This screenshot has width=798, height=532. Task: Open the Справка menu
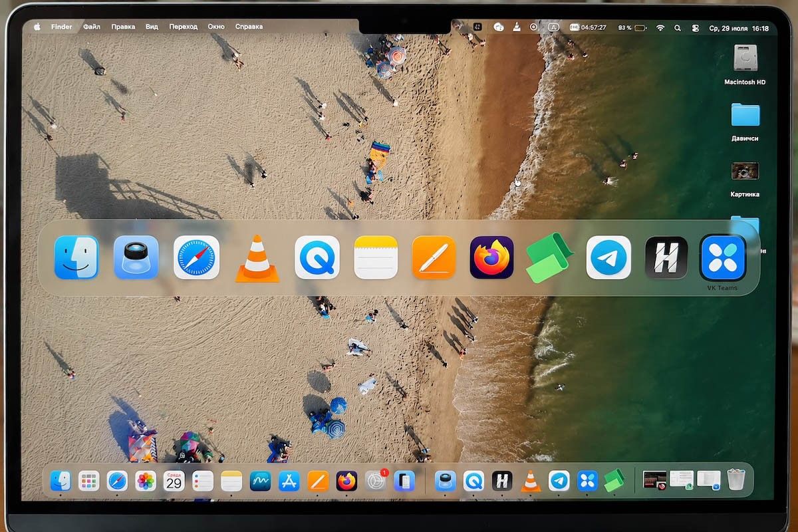tap(249, 27)
